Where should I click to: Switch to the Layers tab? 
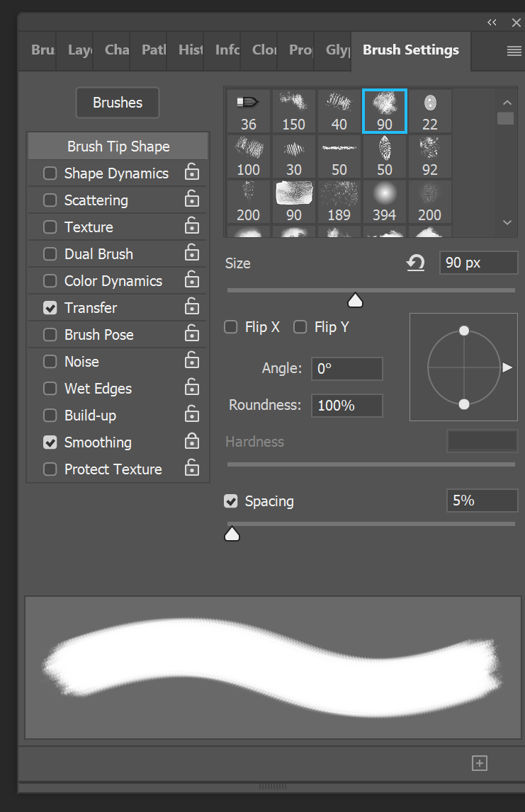78,50
